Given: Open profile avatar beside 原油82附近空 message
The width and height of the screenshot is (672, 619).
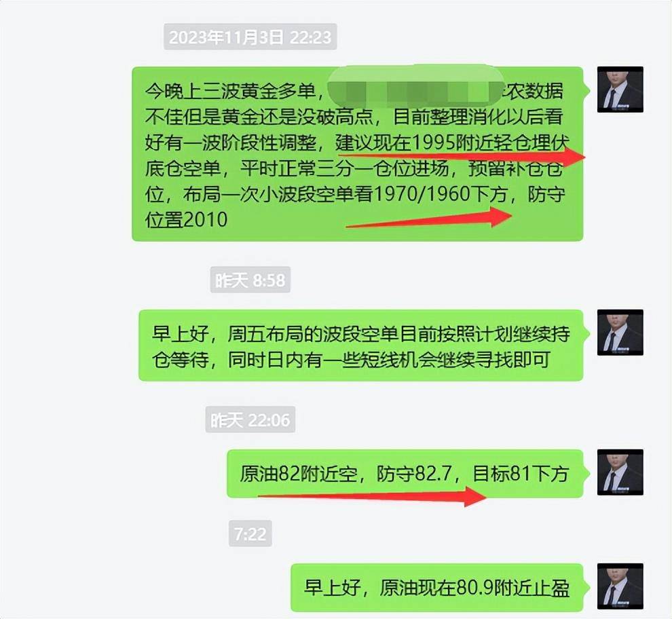Looking at the screenshot, I should pyautogui.click(x=620, y=472).
